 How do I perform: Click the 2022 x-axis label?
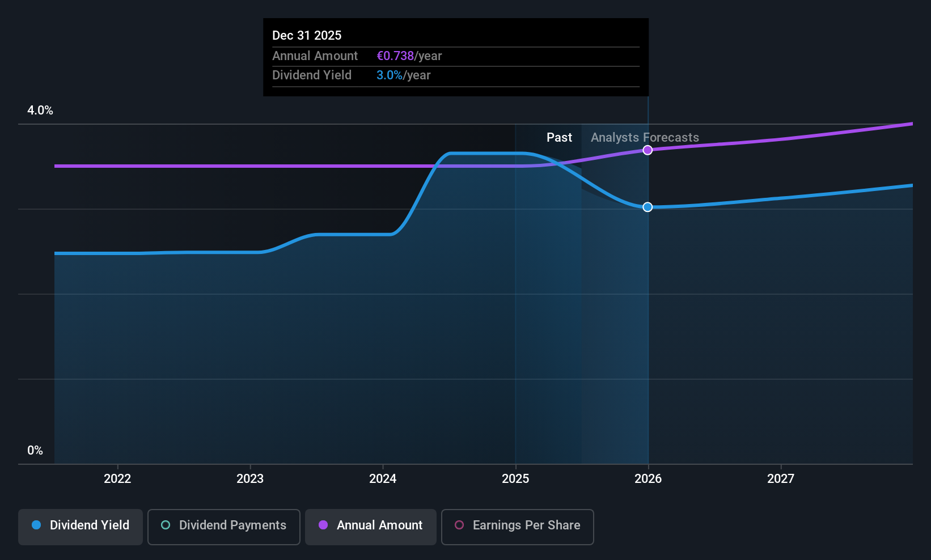pos(117,478)
